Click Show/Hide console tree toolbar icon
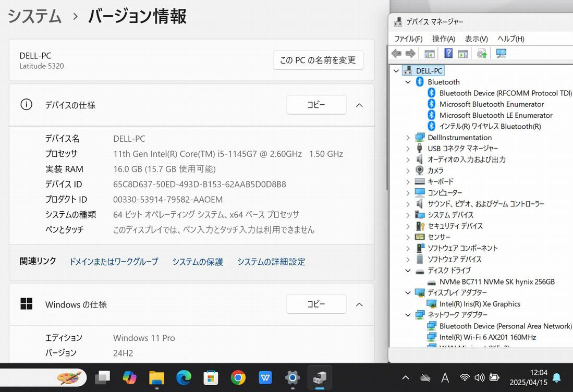This screenshot has height=392, width=573. (430, 53)
